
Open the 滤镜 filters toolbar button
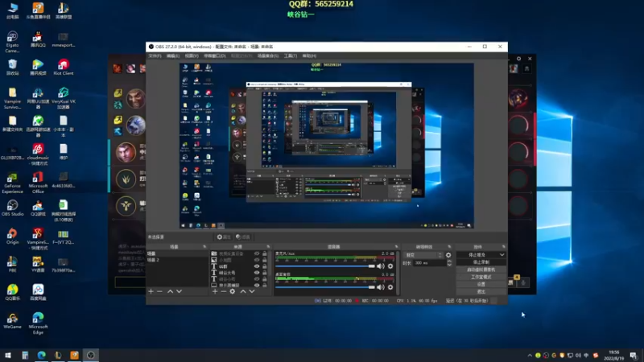243,237
